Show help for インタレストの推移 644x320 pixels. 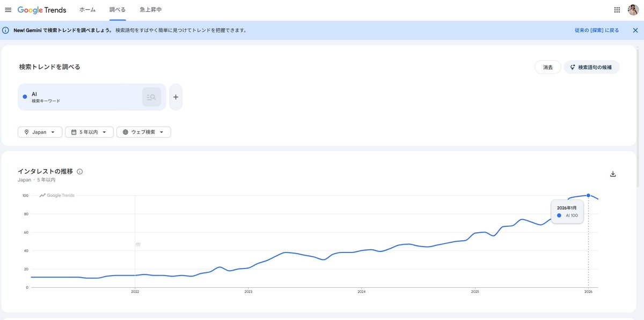click(x=80, y=172)
